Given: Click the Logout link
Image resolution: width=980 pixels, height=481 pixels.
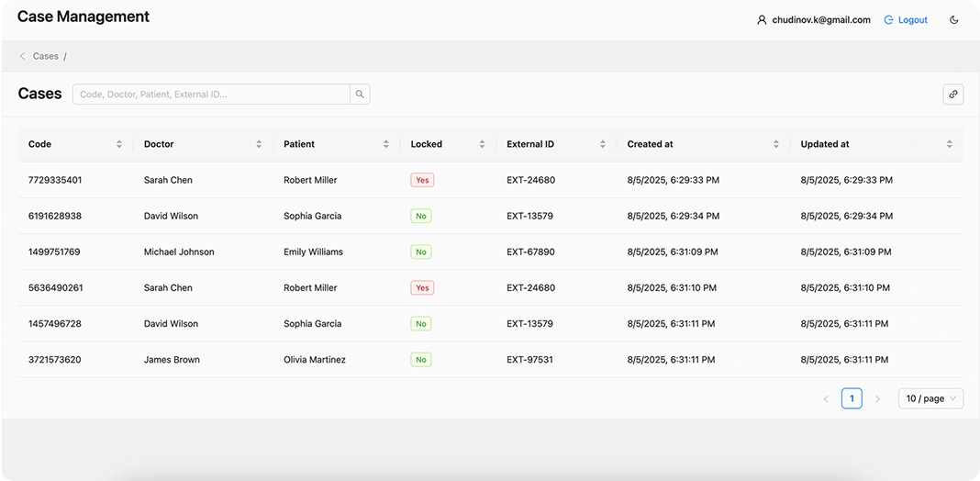Looking at the screenshot, I should pos(912,20).
